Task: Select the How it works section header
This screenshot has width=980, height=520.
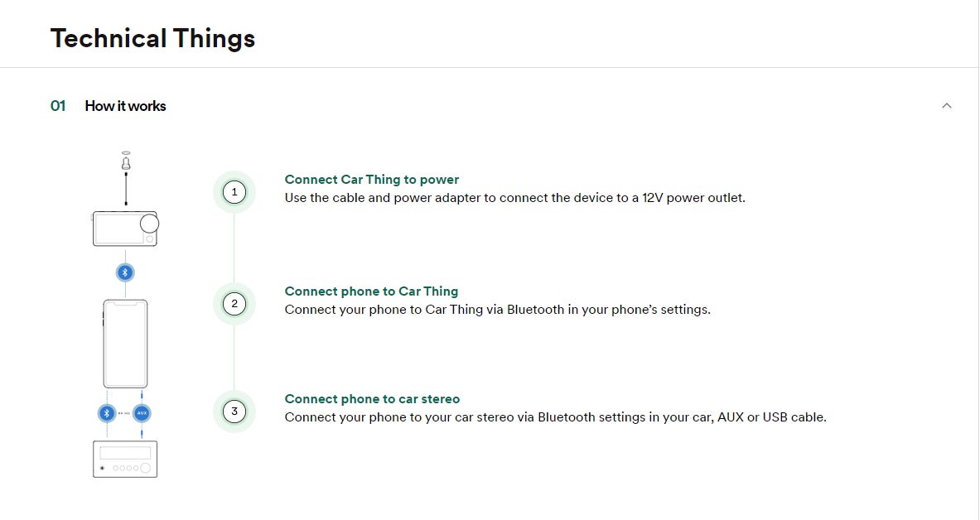Action: pos(125,105)
